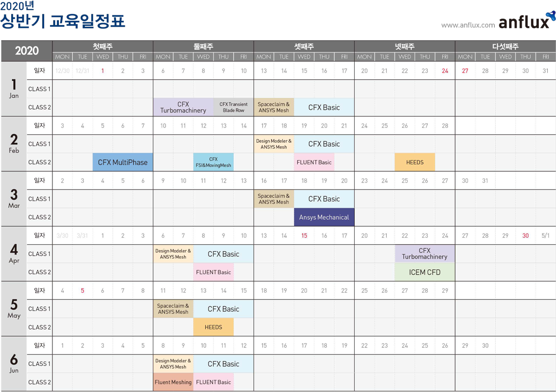
Task: Click March's CFX Basic block
Action: 324,199
